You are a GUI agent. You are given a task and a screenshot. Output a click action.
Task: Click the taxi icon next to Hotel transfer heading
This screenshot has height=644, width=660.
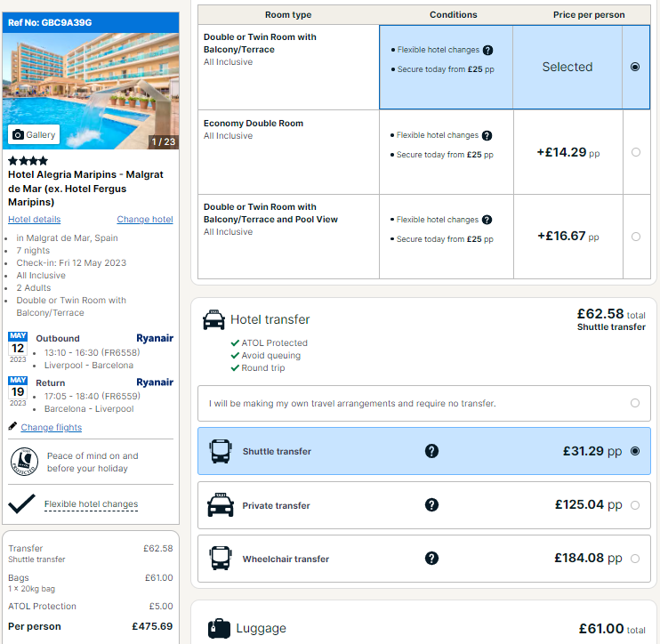213,319
